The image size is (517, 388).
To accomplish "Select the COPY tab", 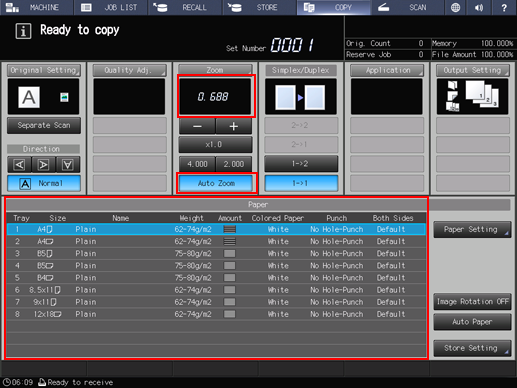I will tap(334, 7).
